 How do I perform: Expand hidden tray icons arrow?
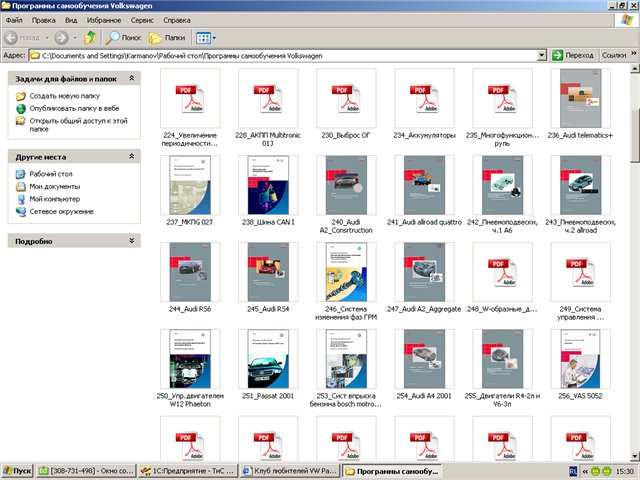pyautogui.click(x=584, y=471)
